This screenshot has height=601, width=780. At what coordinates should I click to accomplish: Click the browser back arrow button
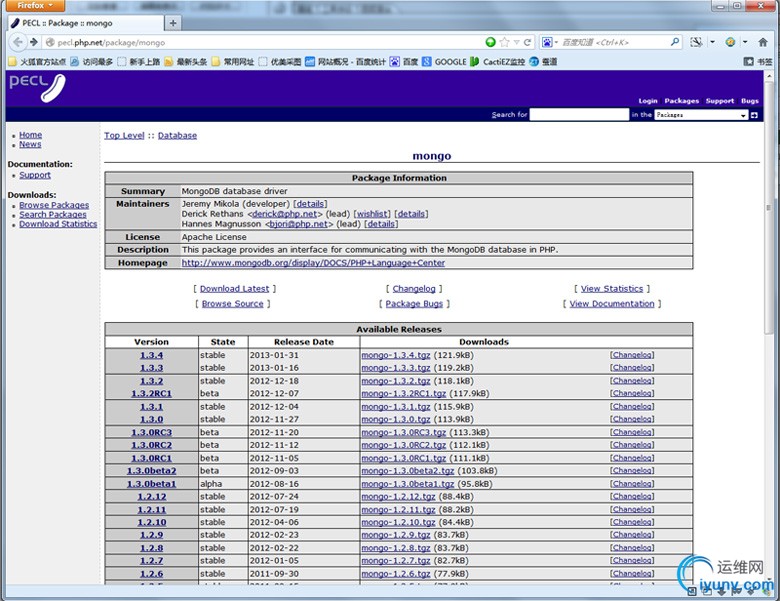(x=18, y=42)
